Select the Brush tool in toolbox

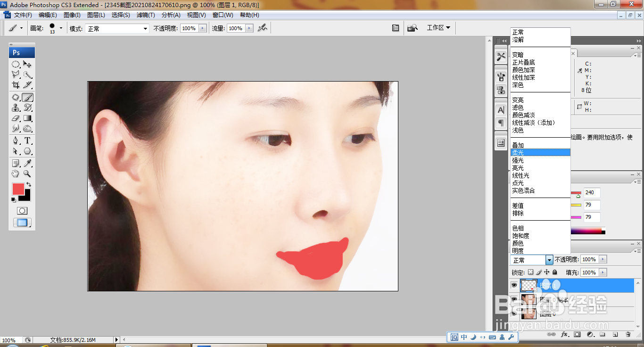[x=28, y=98]
